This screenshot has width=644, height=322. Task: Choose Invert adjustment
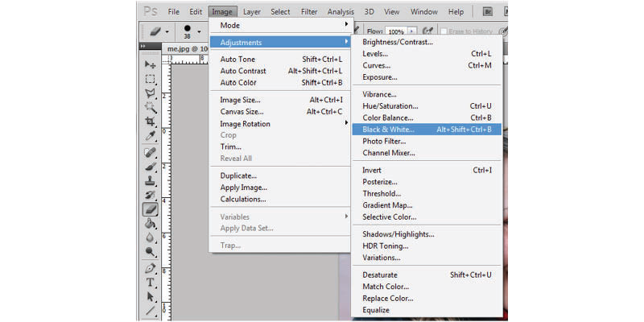coord(427,170)
